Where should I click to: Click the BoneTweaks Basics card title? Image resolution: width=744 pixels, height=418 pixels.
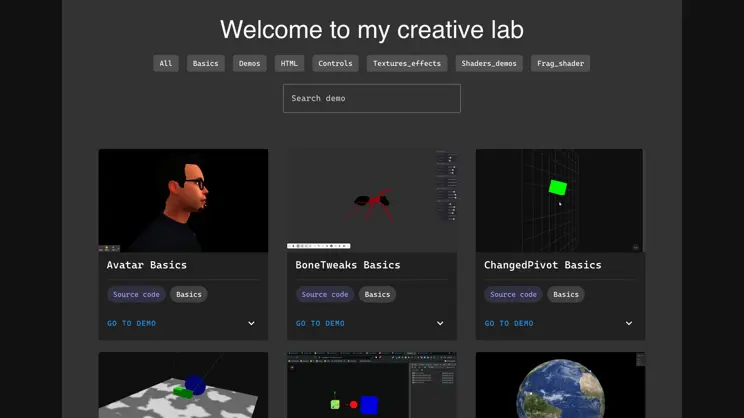coord(348,265)
